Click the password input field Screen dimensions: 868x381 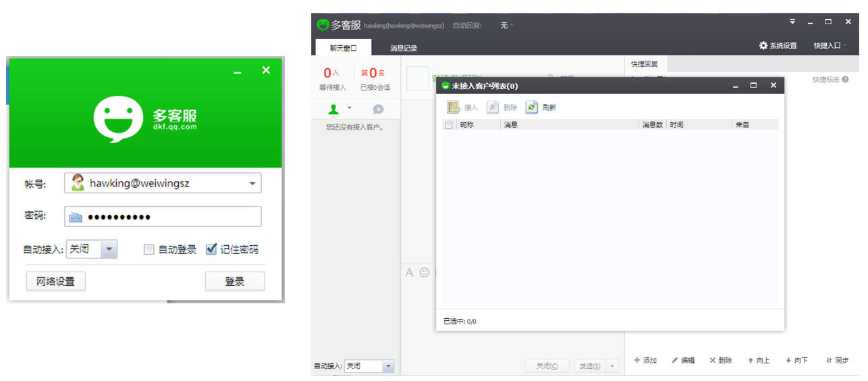pos(163,217)
